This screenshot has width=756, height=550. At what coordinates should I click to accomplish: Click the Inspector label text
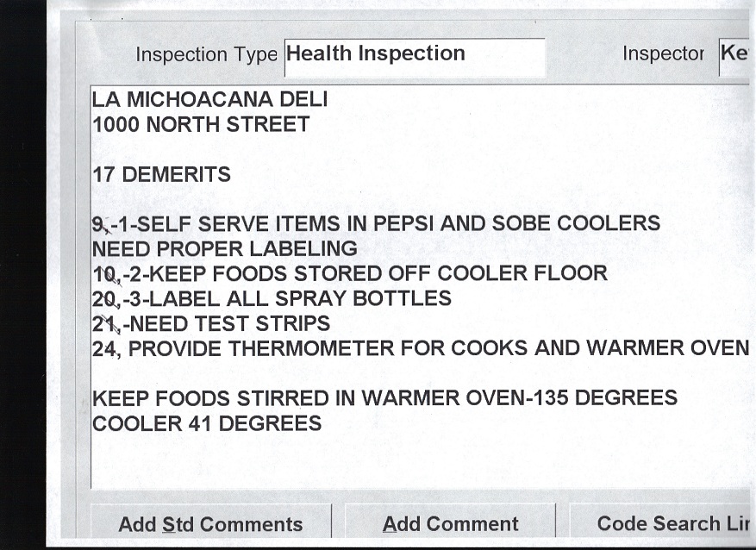pyautogui.click(x=663, y=54)
